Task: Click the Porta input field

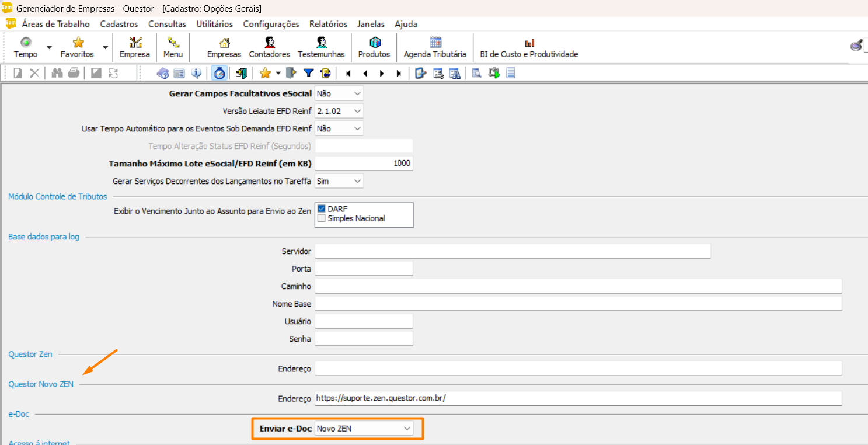Action: [x=364, y=269]
